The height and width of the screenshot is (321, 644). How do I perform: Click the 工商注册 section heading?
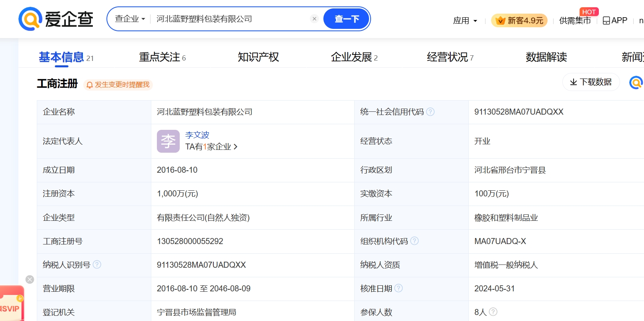pos(57,84)
